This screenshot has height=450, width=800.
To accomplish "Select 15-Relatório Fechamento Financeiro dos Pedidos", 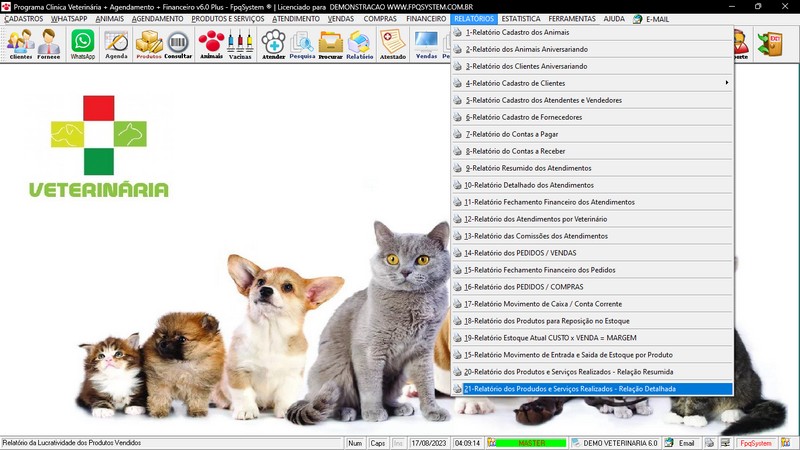I will (592, 270).
